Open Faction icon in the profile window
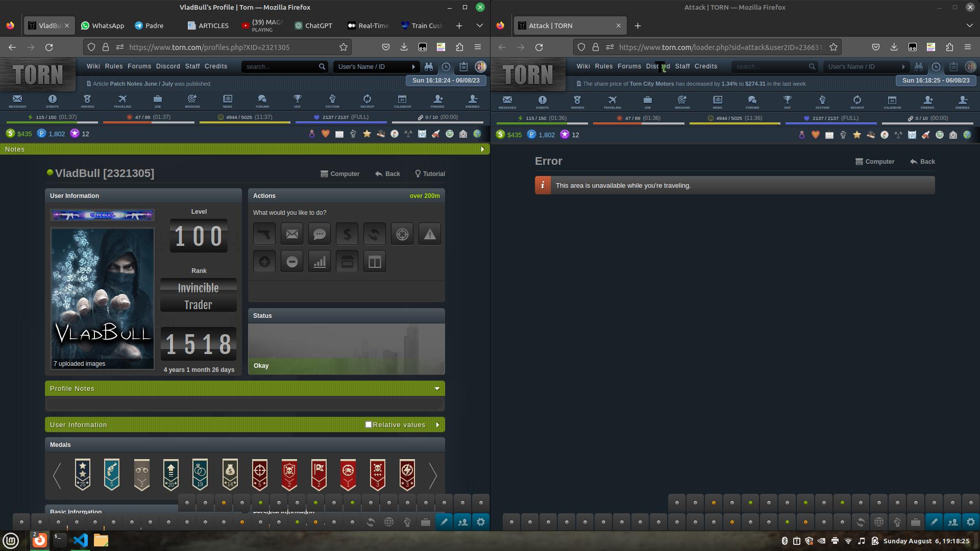The height and width of the screenshot is (551, 980). point(332,101)
